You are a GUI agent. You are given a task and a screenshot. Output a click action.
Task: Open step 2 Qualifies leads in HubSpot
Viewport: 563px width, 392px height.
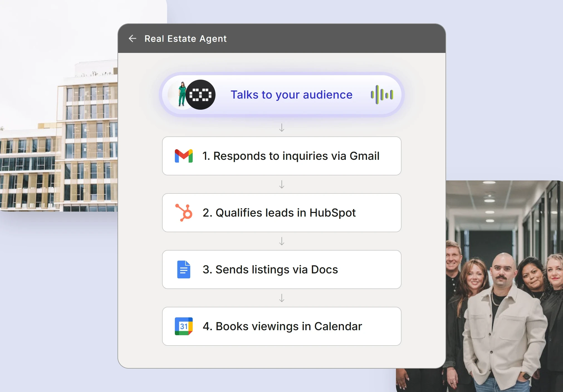[x=282, y=213]
